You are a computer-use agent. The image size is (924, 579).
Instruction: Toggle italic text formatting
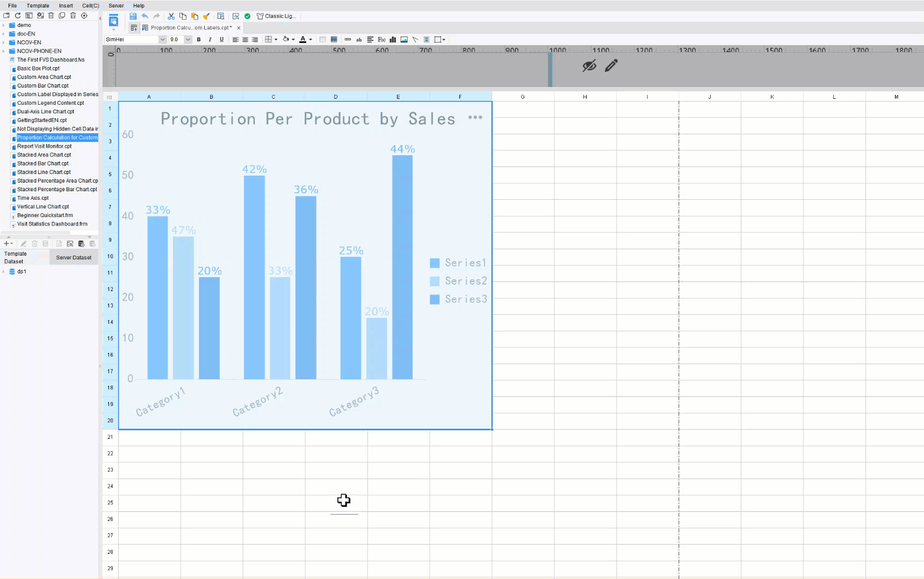pos(210,39)
